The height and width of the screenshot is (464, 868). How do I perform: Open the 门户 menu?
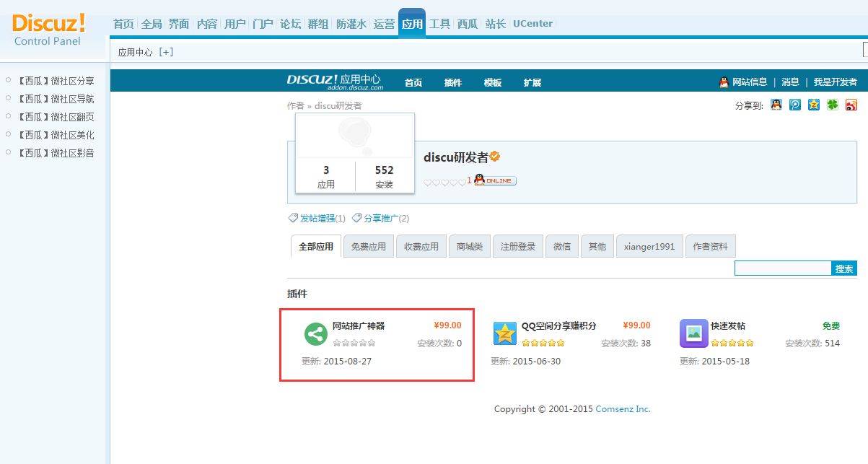pos(263,24)
